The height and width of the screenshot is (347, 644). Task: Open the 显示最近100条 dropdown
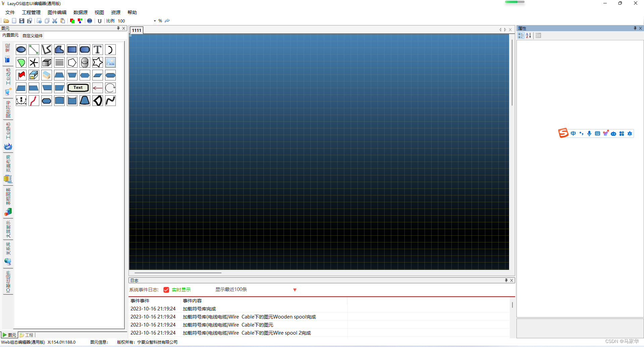pyautogui.click(x=295, y=290)
